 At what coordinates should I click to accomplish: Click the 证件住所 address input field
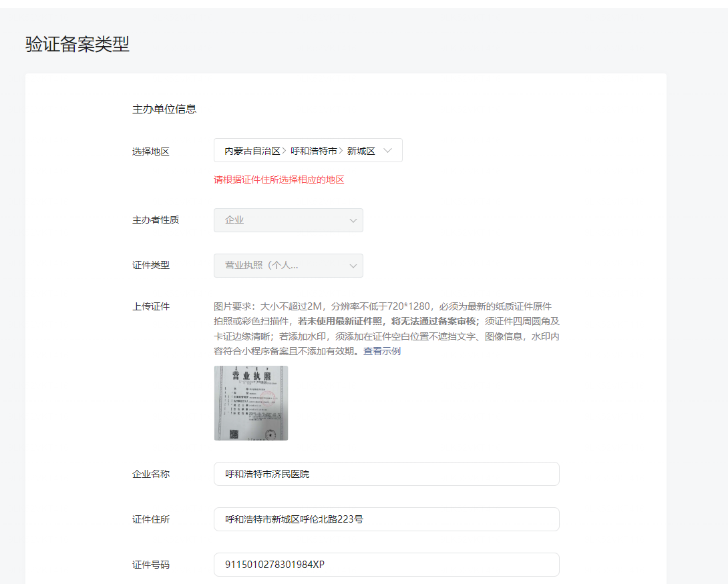coord(386,519)
